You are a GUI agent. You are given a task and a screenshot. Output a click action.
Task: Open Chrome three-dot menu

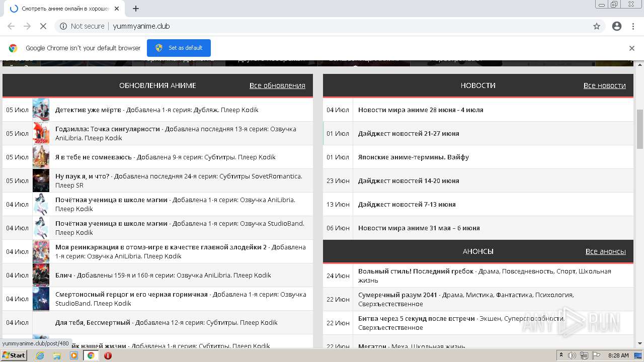point(633,26)
